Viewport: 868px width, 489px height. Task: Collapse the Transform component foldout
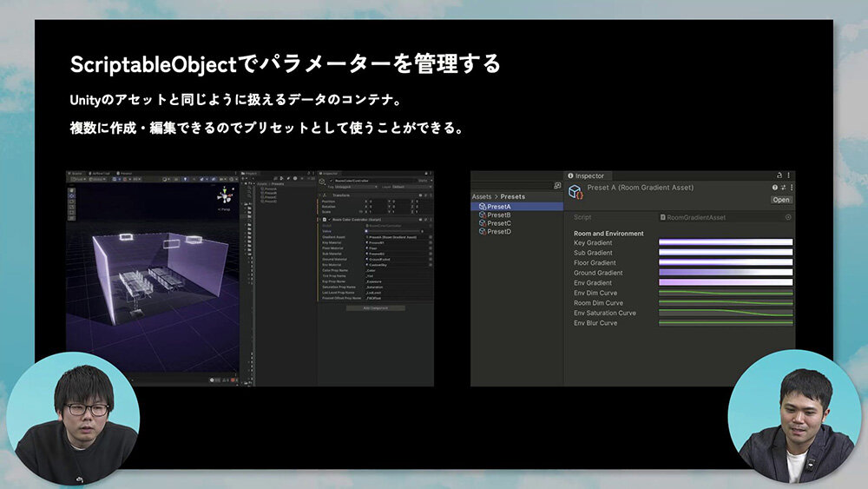[320, 195]
